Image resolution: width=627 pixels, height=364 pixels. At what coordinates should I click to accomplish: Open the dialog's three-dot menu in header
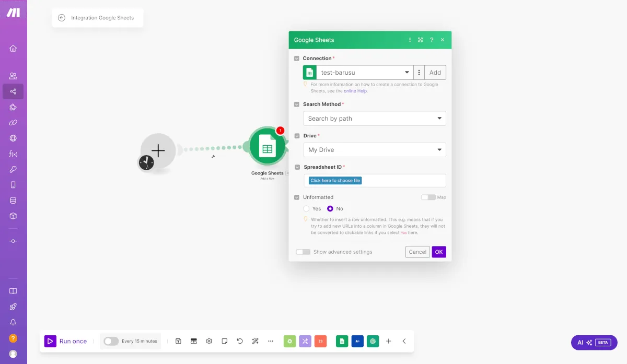pyautogui.click(x=410, y=40)
